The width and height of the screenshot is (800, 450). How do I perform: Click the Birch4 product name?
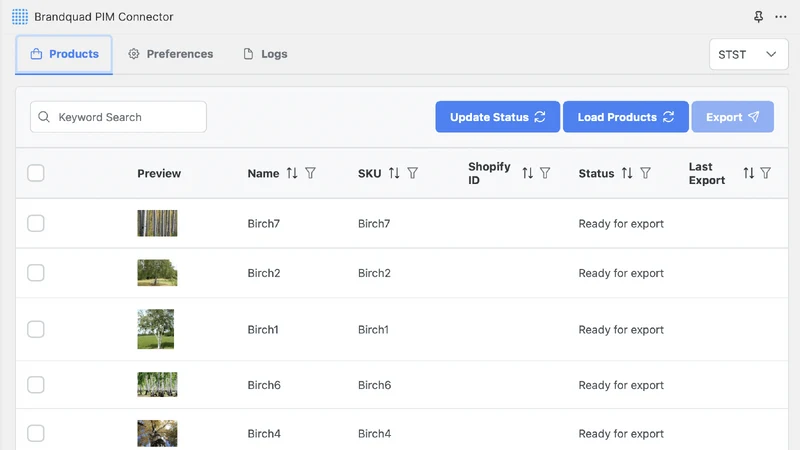point(264,434)
